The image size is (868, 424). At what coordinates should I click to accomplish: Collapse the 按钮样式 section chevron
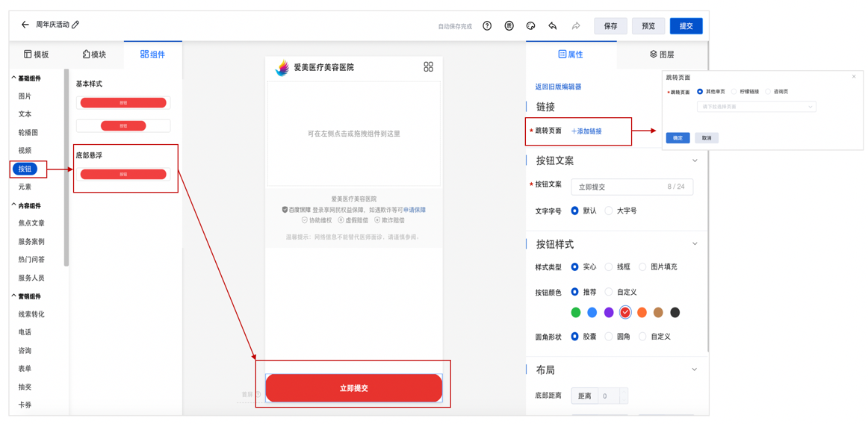695,244
